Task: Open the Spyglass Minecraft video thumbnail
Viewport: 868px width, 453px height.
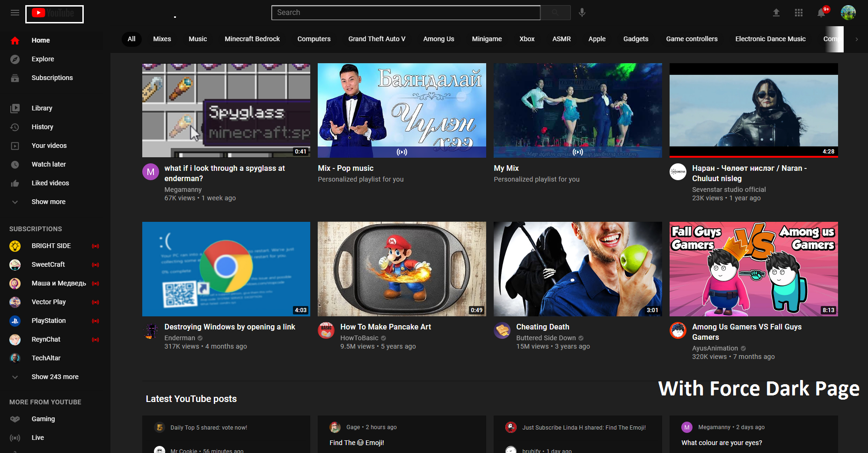Action: (x=226, y=110)
